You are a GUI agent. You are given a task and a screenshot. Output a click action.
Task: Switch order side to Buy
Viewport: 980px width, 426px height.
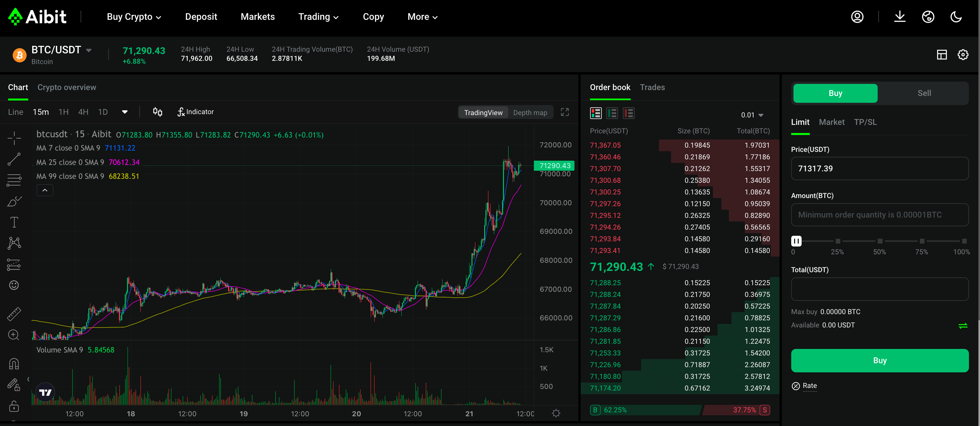click(x=835, y=93)
